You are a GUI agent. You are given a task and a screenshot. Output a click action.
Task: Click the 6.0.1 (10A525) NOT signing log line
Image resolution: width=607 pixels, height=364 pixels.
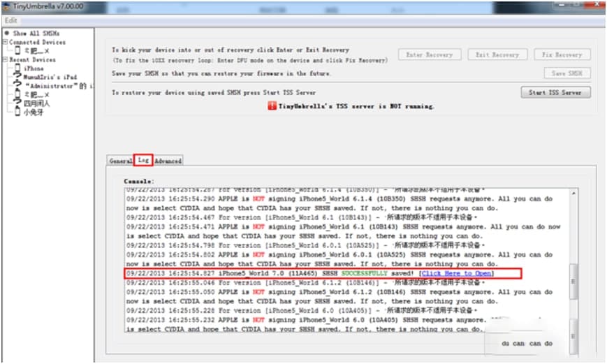click(x=339, y=259)
